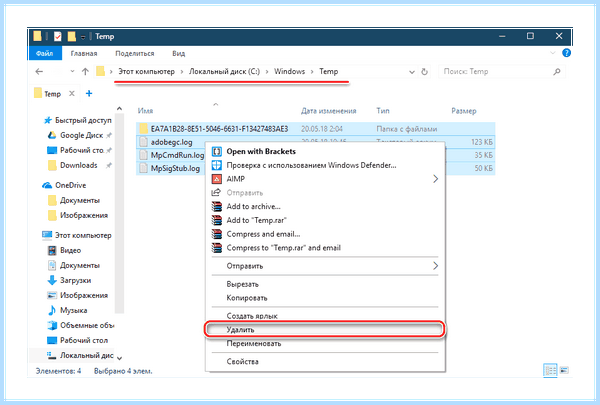Image resolution: width=600 pixels, height=405 pixels.
Task: Click the search magnifier icon
Action: click(557, 72)
